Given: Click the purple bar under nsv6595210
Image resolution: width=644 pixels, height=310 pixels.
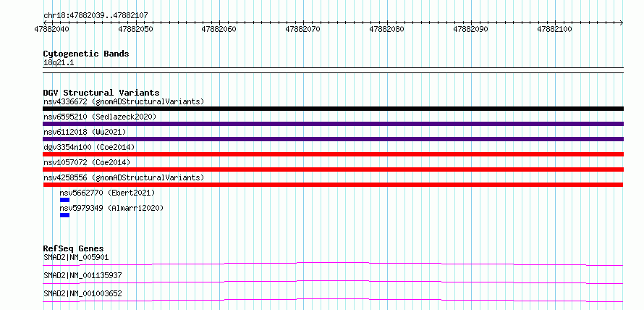Looking at the screenshot, I should (x=333, y=124).
